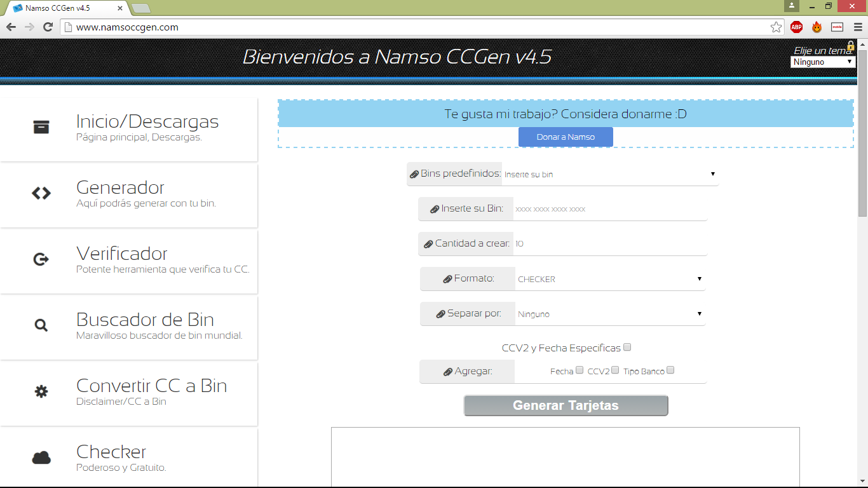
Task: Open the Formato dropdown showing CHECKER
Action: 610,279
